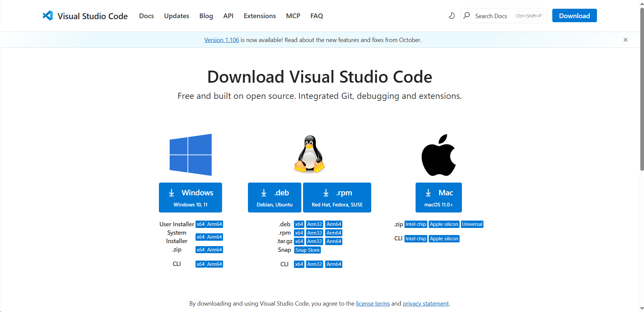Open the FAQ navigation link
This screenshot has height=312, width=644.
pyautogui.click(x=316, y=16)
